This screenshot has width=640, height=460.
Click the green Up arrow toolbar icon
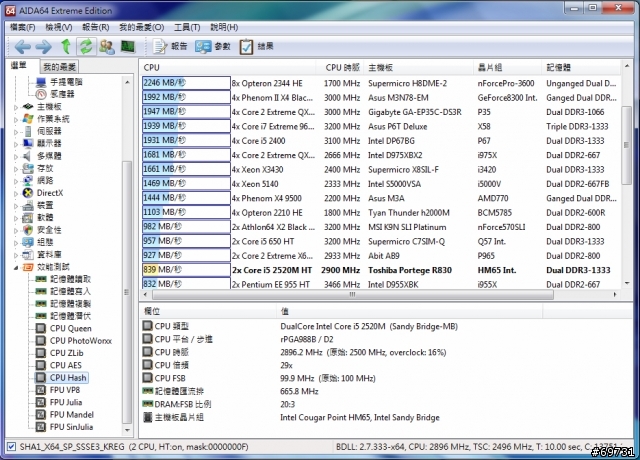pos(66,47)
